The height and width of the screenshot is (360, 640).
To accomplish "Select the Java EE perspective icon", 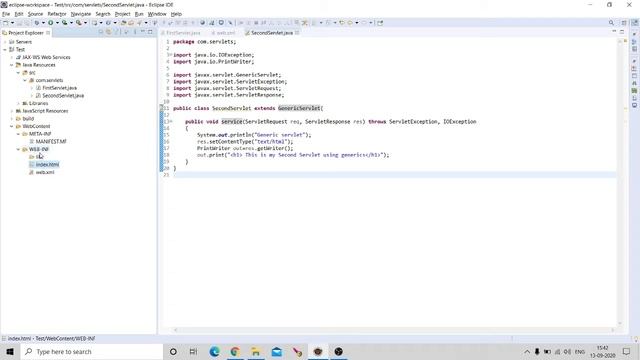I will point(635,23).
